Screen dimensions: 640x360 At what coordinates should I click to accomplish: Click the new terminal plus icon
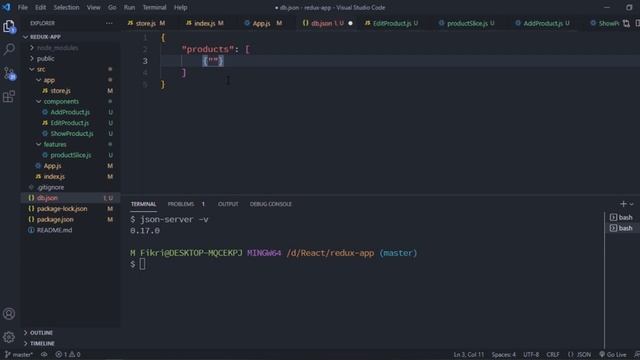pyautogui.click(x=623, y=204)
